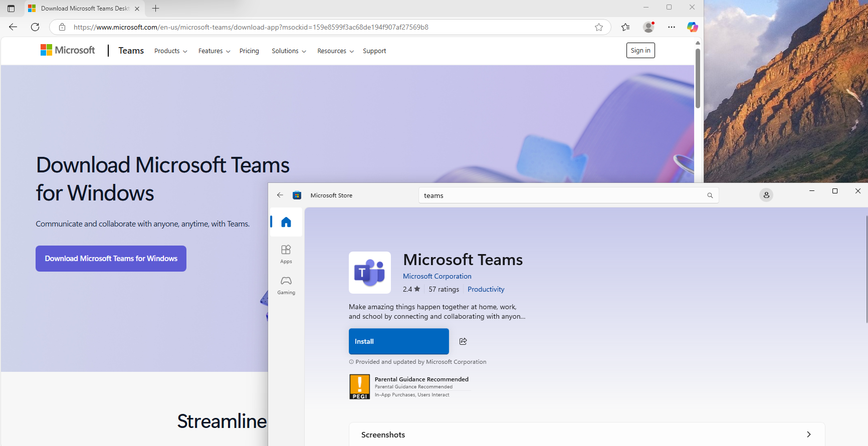The width and height of the screenshot is (868, 446).
Task: Click the 57 ratings text
Action: tap(444, 289)
